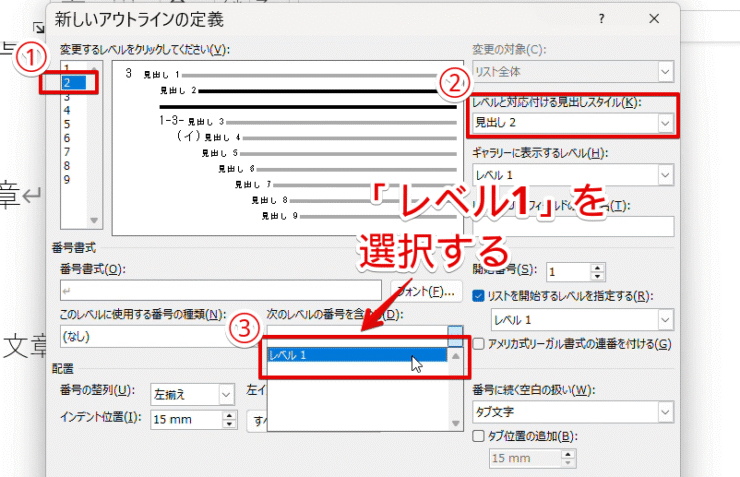Select level 6 in the level list

click(x=67, y=138)
